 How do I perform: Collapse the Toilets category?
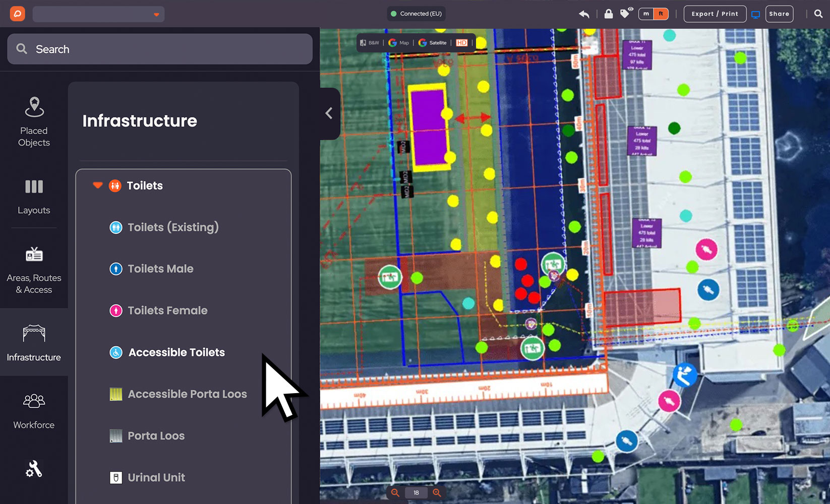(x=98, y=185)
